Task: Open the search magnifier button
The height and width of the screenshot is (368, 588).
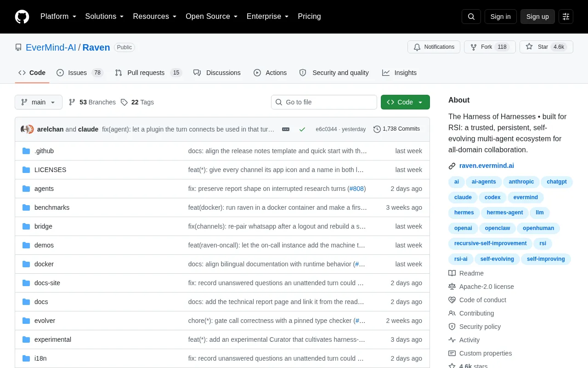Action: [x=471, y=17]
